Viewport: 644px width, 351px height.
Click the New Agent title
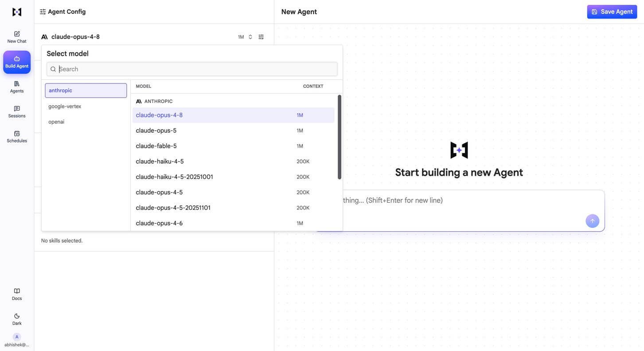coord(299,12)
